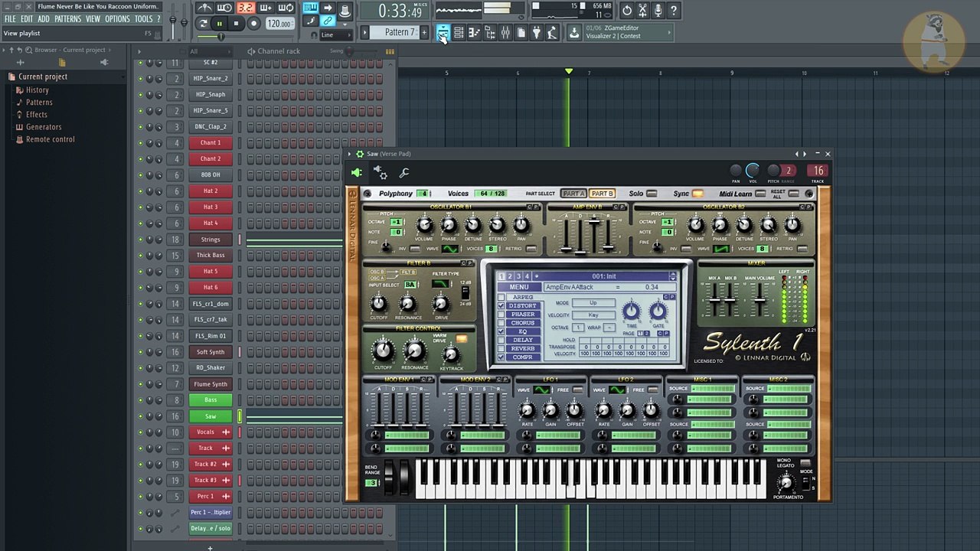
Task: Expand the Current project browser folder
Action: click(42, 77)
